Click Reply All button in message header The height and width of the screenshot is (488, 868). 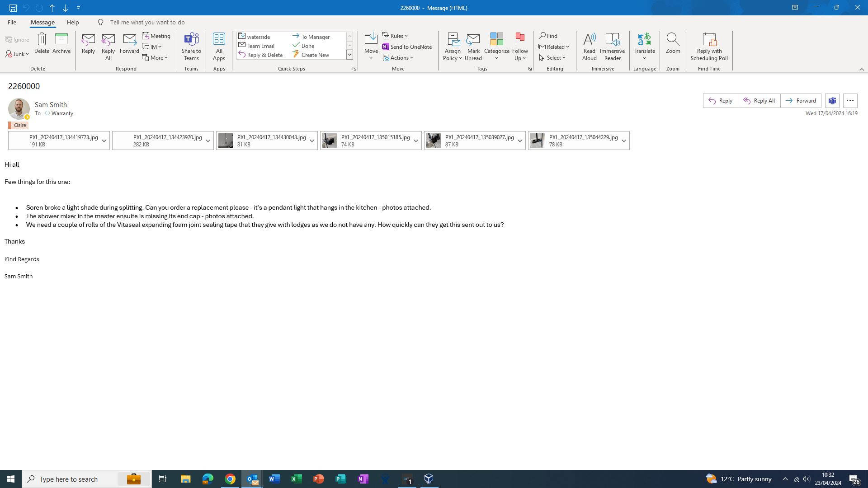pyautogui.click(x=759, y=101)
